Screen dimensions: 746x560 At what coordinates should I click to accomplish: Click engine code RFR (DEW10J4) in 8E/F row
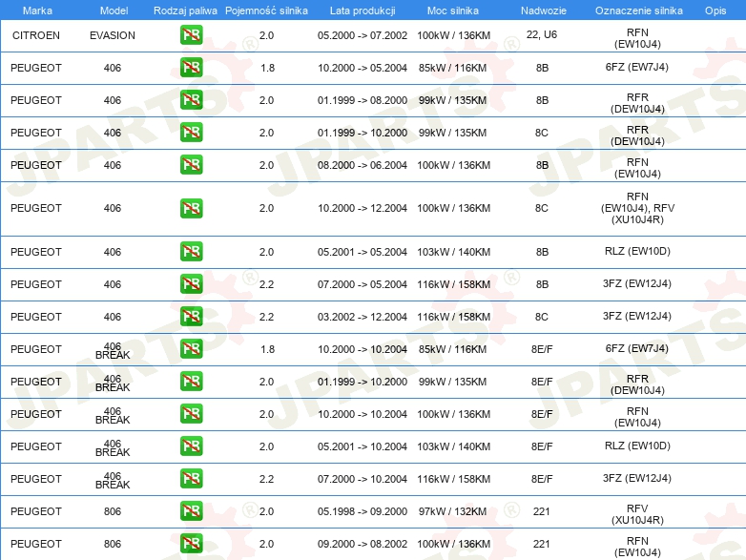637,384
